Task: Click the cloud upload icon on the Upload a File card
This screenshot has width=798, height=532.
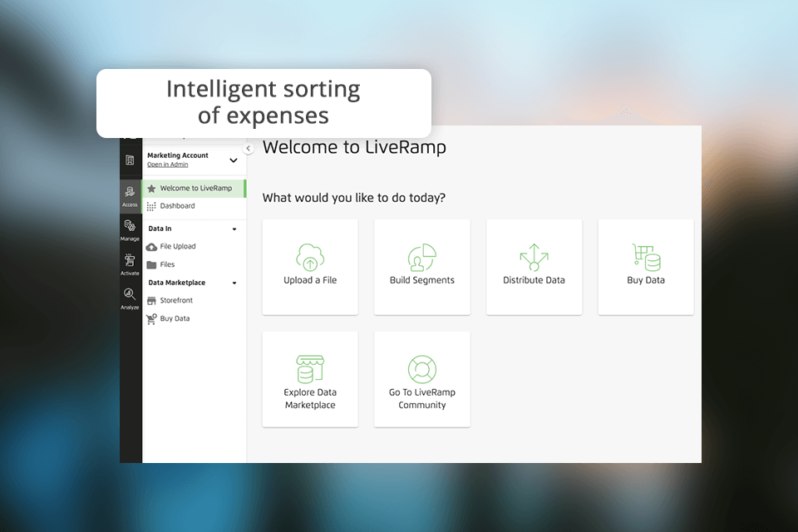Action: click(310, 257)
